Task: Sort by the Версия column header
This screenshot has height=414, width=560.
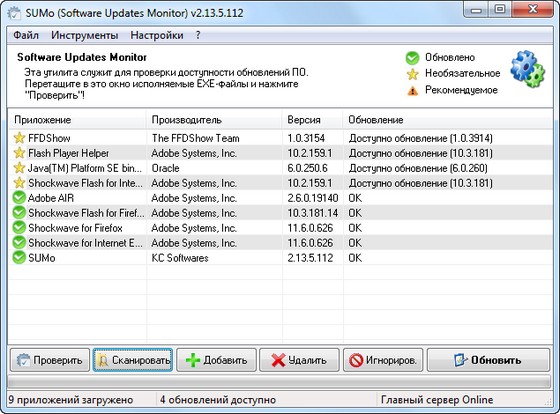Action: pyautogui.click(x=312, y=120)
